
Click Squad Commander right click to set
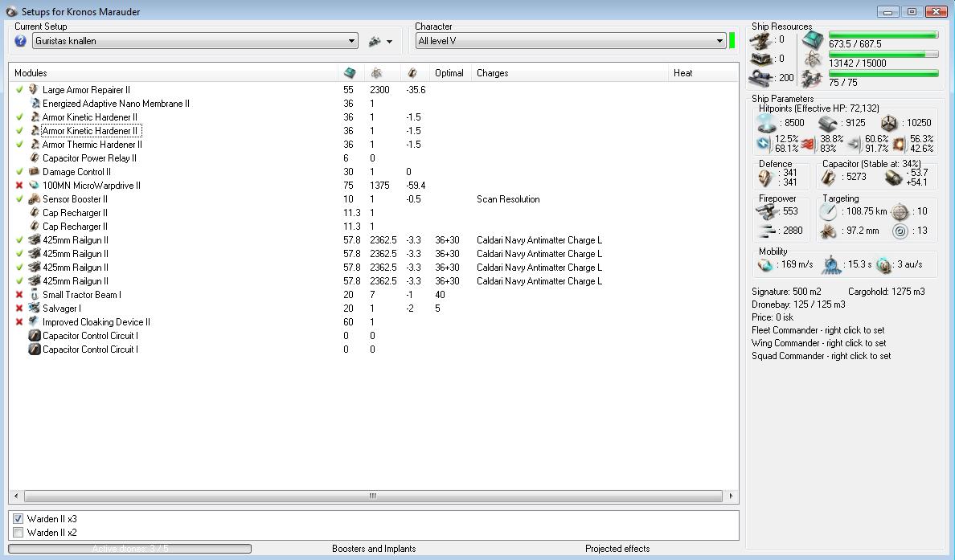[x=821, y=355]
